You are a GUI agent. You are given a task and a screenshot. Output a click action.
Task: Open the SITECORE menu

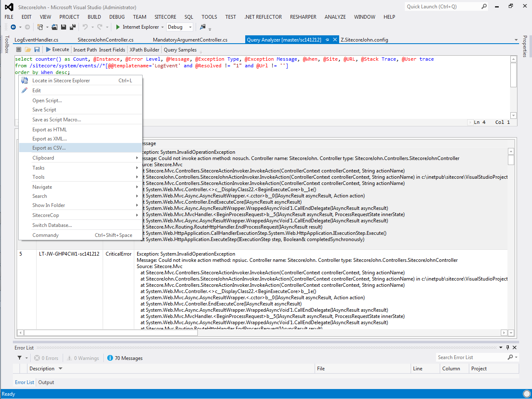165,17
